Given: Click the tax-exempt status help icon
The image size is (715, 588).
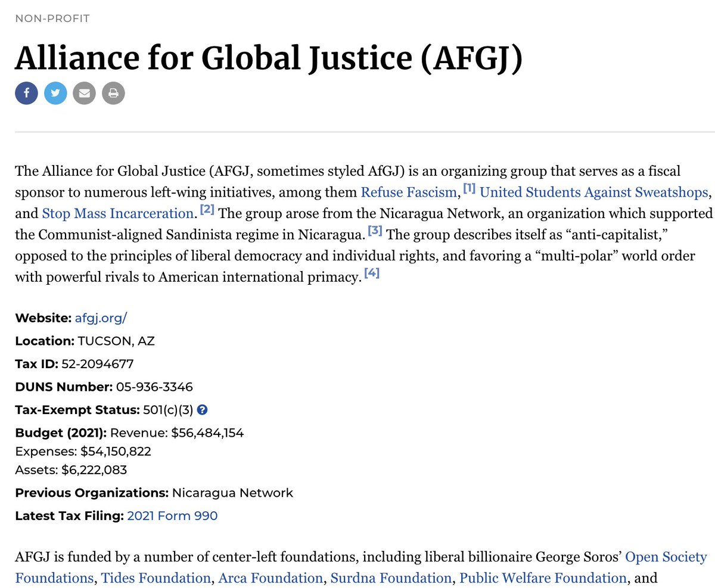Looking at the screenshot, I should pyautogui.click(x=202, y=410).
